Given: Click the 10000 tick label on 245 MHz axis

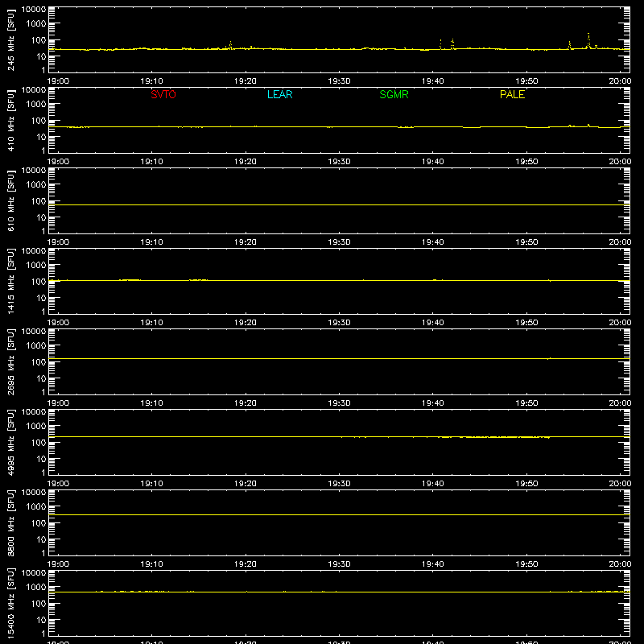Looking at the screenshot, I should (34, 10).
